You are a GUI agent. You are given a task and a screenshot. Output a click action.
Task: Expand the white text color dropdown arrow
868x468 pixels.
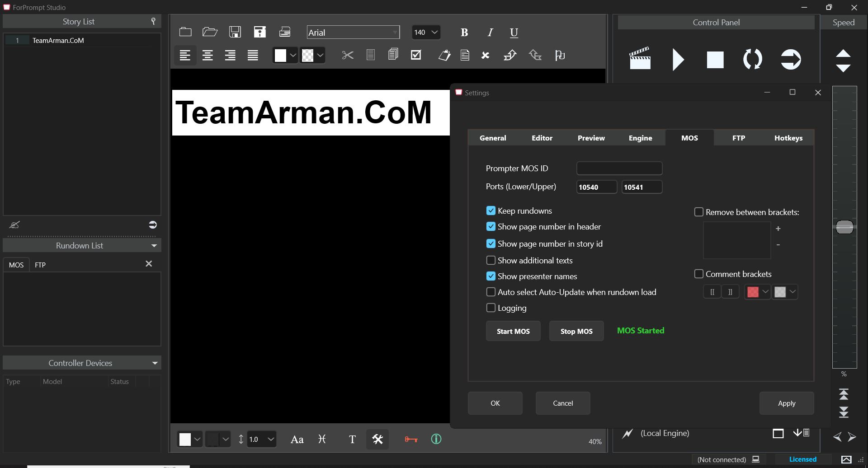(293, 56)
